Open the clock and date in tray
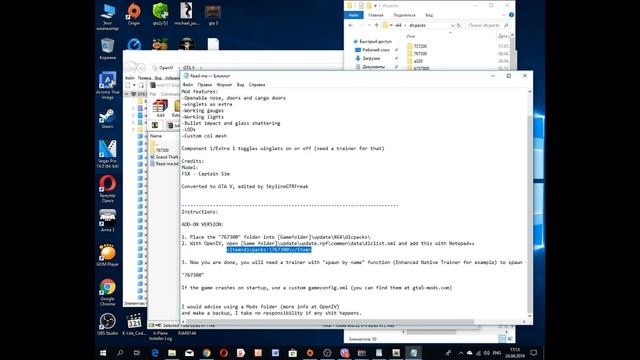 click(515, 353)
